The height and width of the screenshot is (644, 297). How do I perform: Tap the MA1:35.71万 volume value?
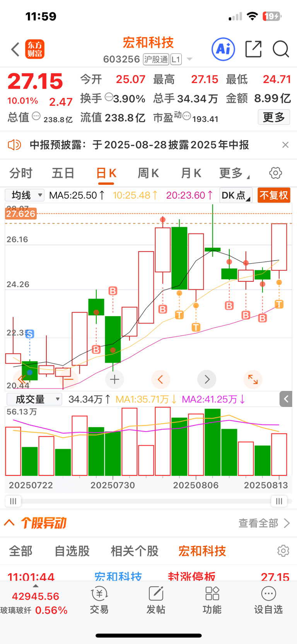point(147,399)
